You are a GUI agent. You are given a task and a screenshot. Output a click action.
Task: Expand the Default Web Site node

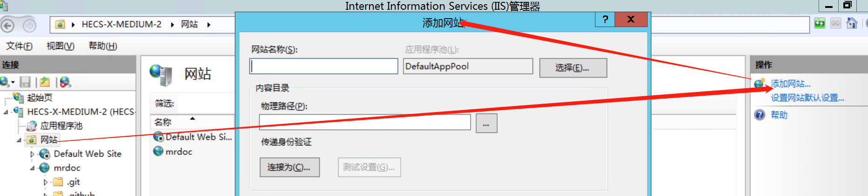pos(32,154)
